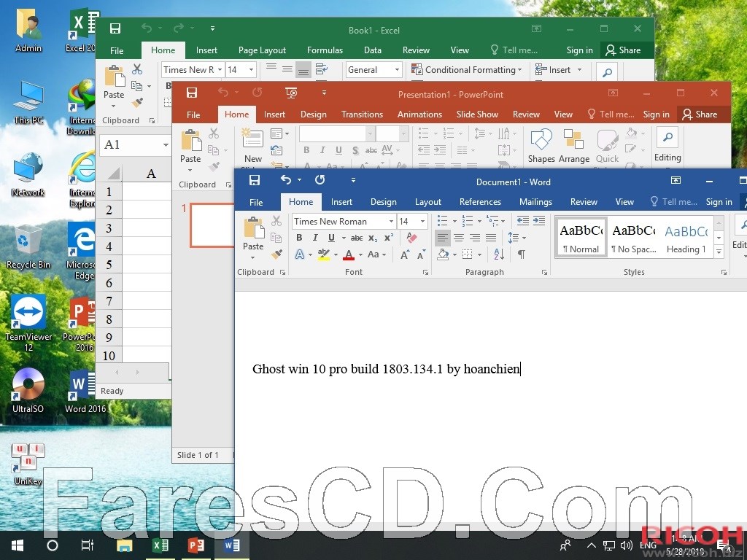
Task: Click Decrease Indent in Word
Action: [x=523, y=220]
